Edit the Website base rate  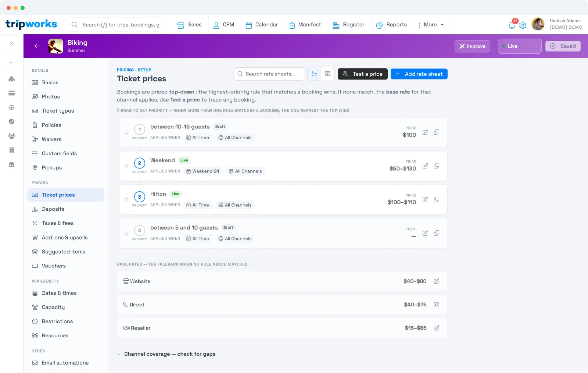click(x=437, y=281)
